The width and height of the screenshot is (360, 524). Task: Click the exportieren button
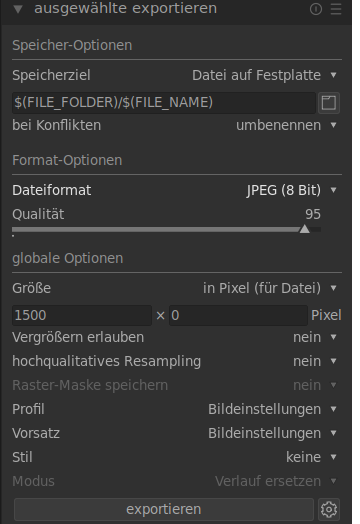point(164,509)
